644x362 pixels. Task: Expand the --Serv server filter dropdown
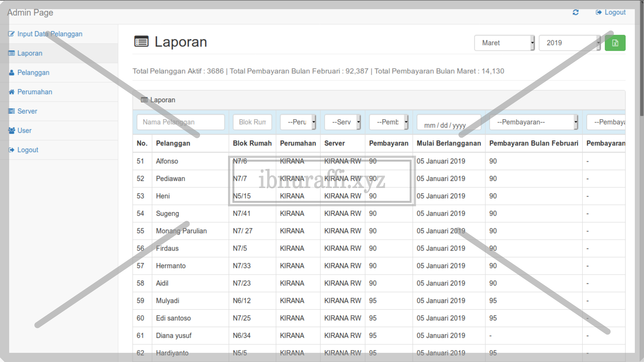[342, 122]
